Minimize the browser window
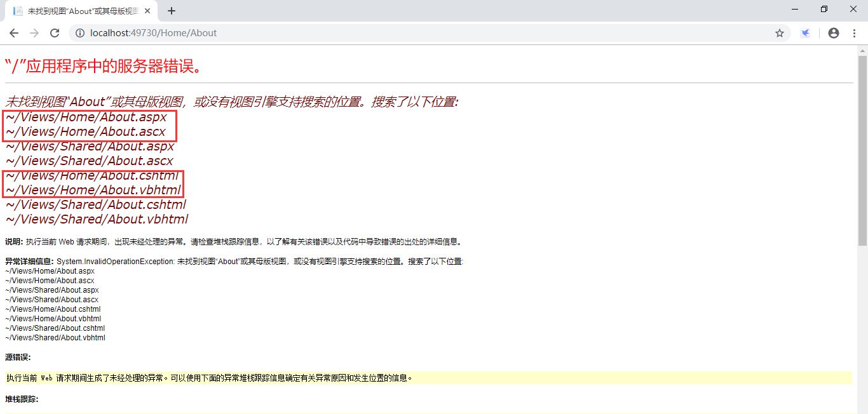Screen dimensions: 868x414 (795, 9)
